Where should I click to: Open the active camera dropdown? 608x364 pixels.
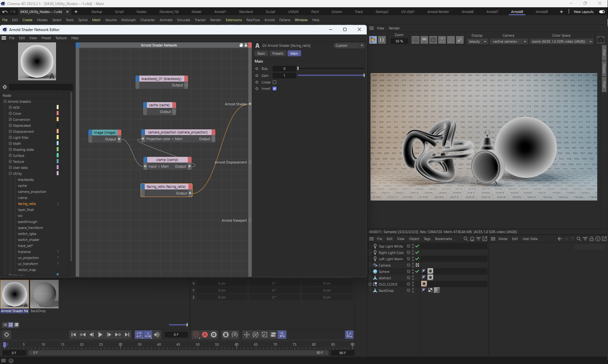pyautogui.click(x=509, y=41)
